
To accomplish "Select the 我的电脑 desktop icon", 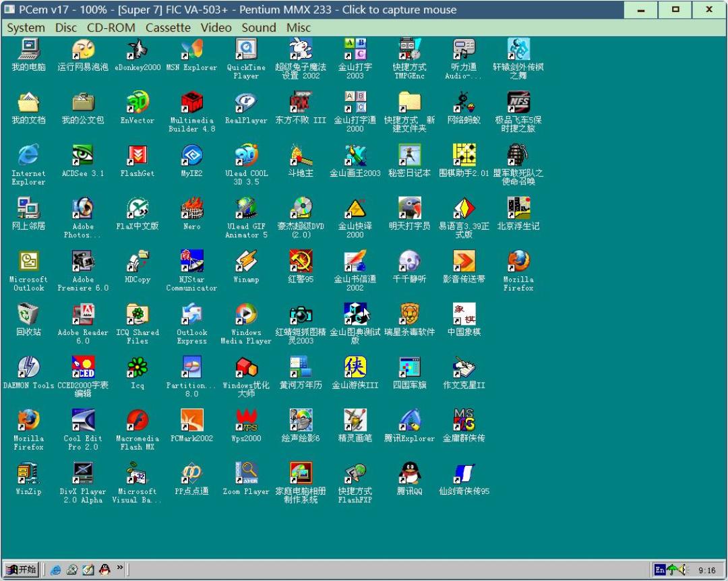I will [x=29, y=55].
